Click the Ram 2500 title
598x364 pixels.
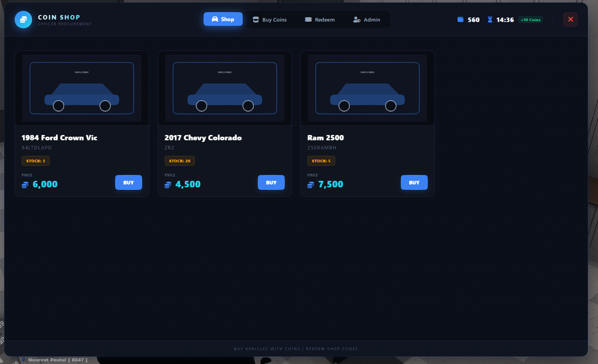(x=326, y=137)
